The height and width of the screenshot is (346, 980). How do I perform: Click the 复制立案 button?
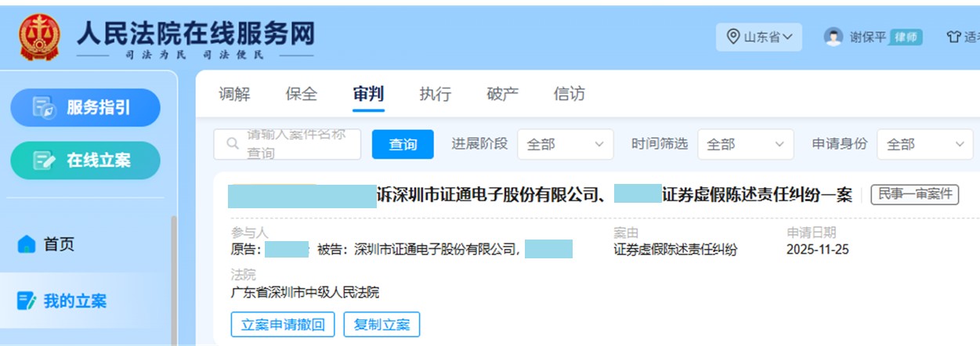click(382, 324)
